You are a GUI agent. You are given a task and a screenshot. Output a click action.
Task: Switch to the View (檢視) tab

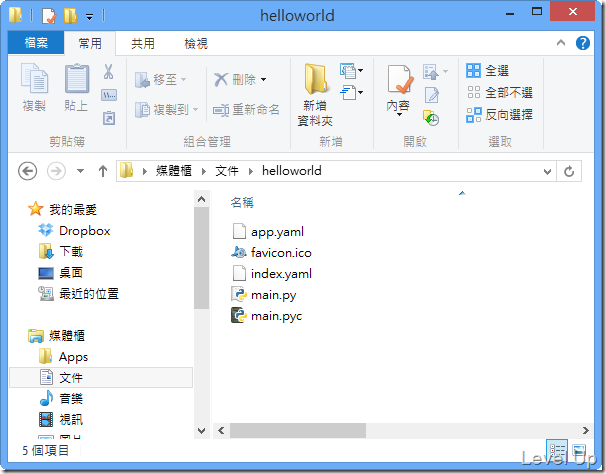[x=196, y=43]
